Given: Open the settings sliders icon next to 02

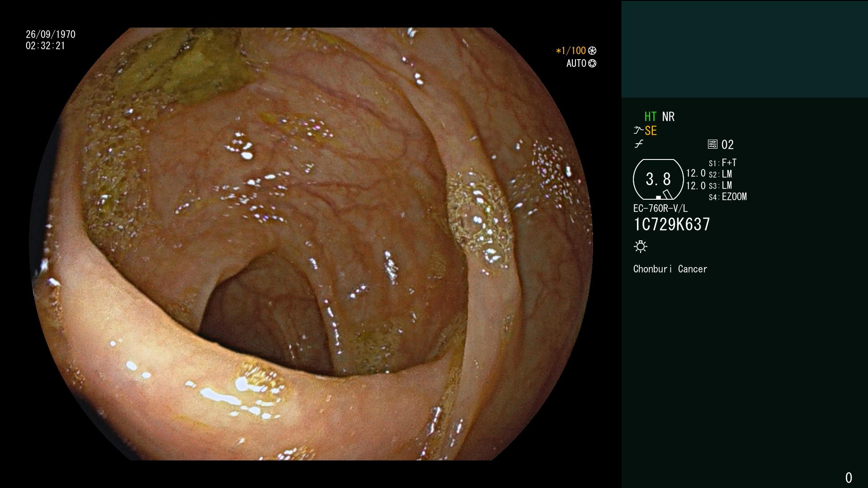Looking at the screenshot, I should coord(712,144).
